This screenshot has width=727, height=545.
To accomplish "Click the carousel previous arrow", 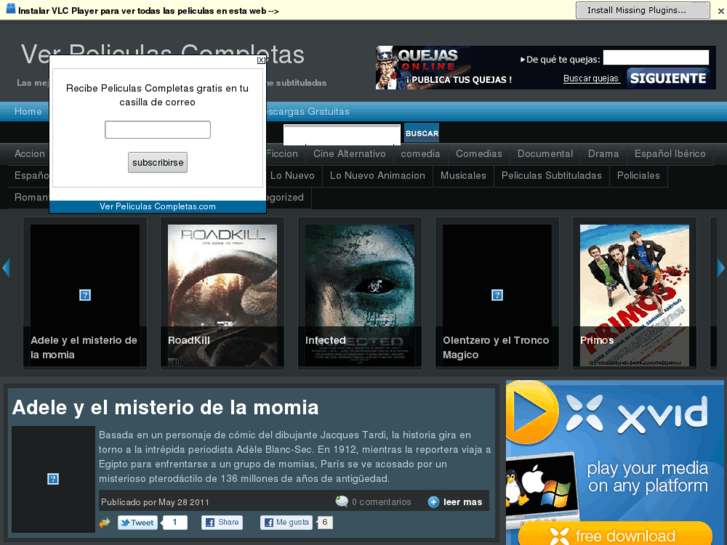I will point(6,268).
